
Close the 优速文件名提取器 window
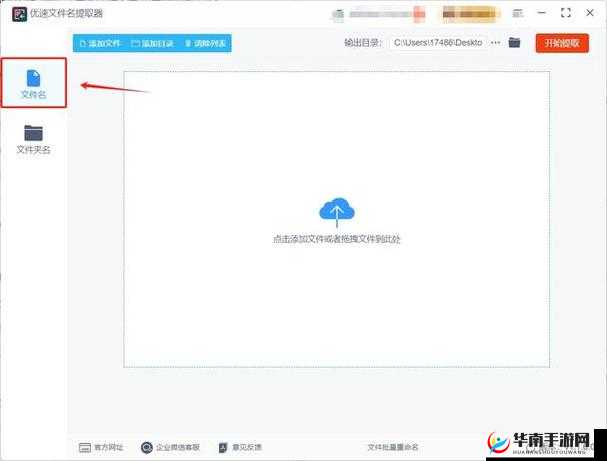point(590,13)
